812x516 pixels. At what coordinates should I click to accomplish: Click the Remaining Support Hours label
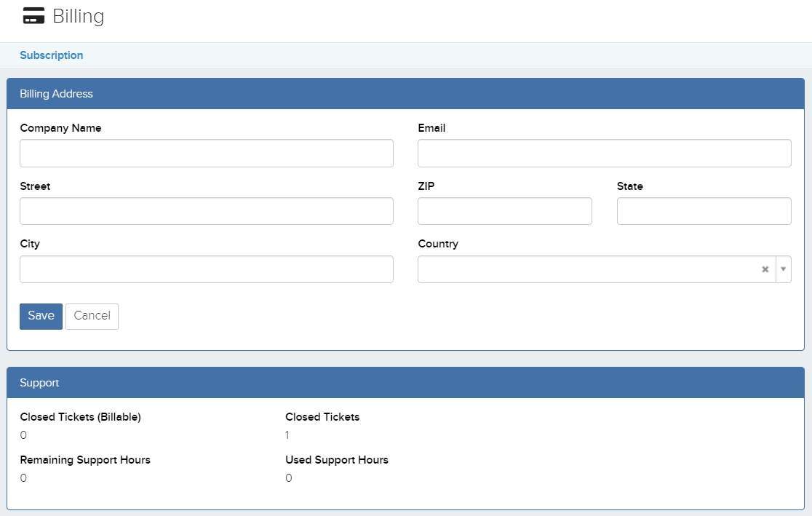85,460
